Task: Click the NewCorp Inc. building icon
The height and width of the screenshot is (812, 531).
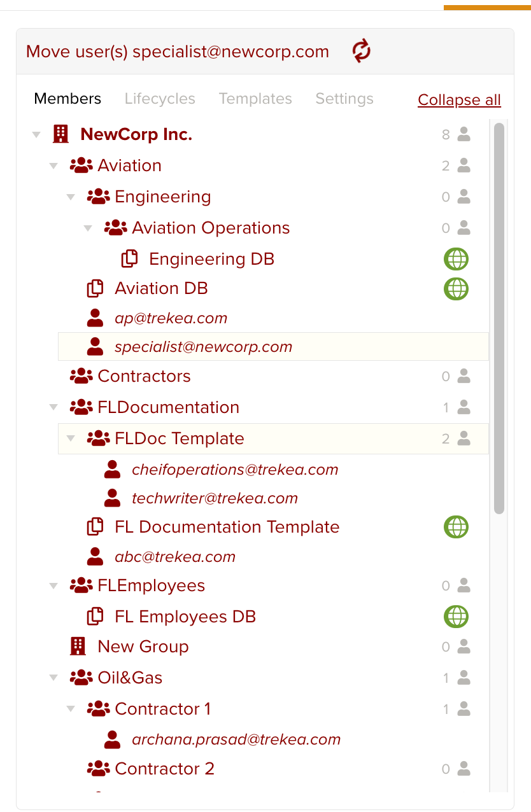Action: point(60,134)
